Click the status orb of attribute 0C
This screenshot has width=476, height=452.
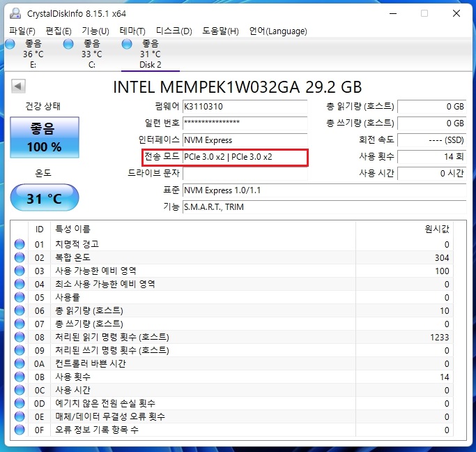[20, 390]
